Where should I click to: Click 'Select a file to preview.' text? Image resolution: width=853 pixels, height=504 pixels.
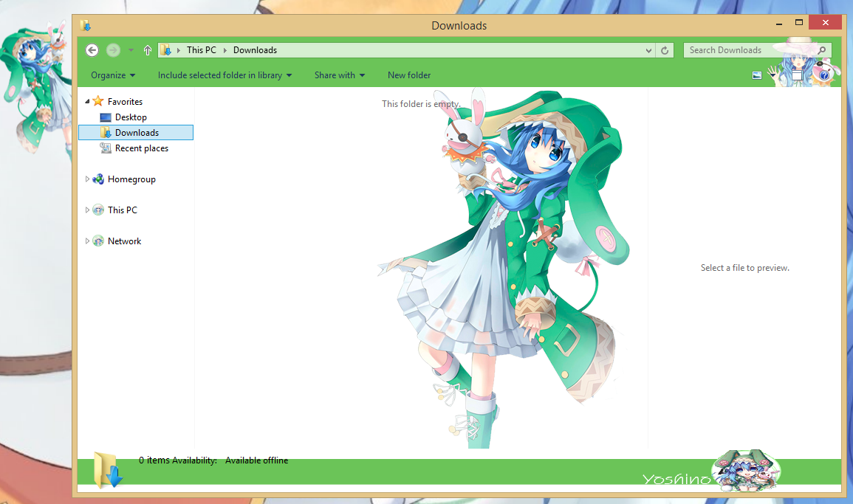tap(744, 267)
